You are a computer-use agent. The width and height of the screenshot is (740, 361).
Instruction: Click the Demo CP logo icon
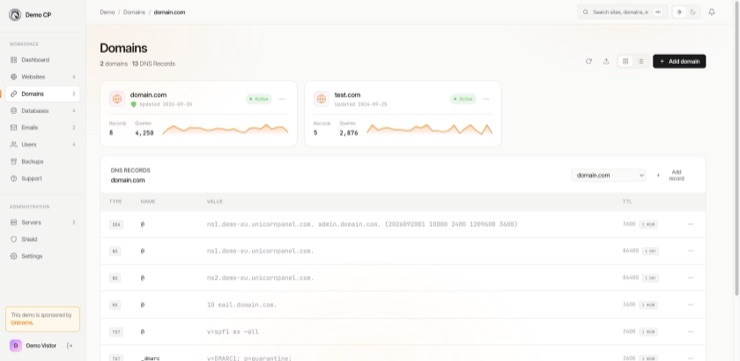(x=15, y=15)
